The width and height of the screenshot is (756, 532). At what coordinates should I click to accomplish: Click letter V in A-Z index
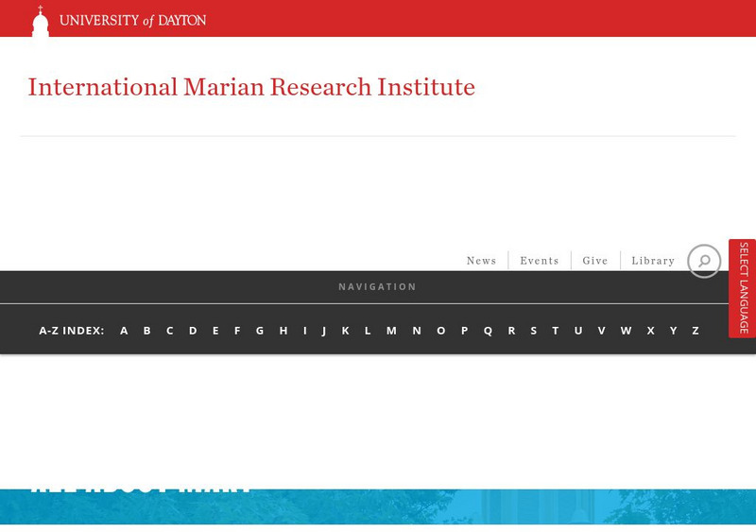[x=601, y=331]
